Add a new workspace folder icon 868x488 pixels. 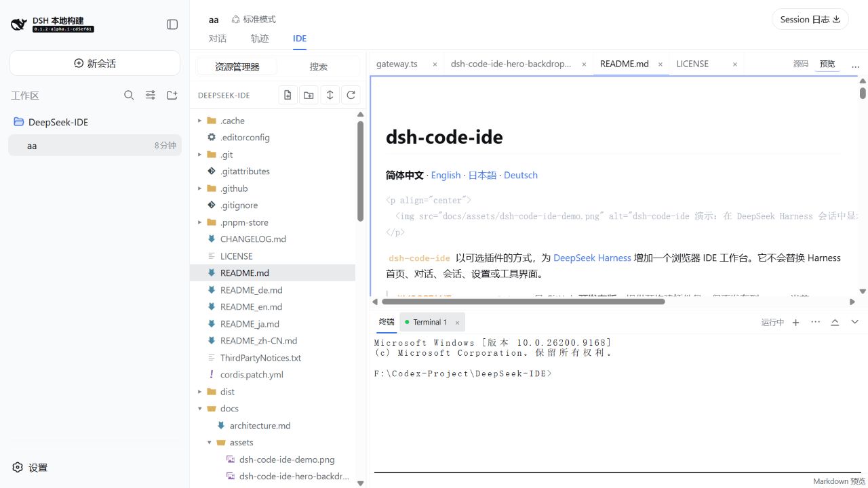pos(172,96)
